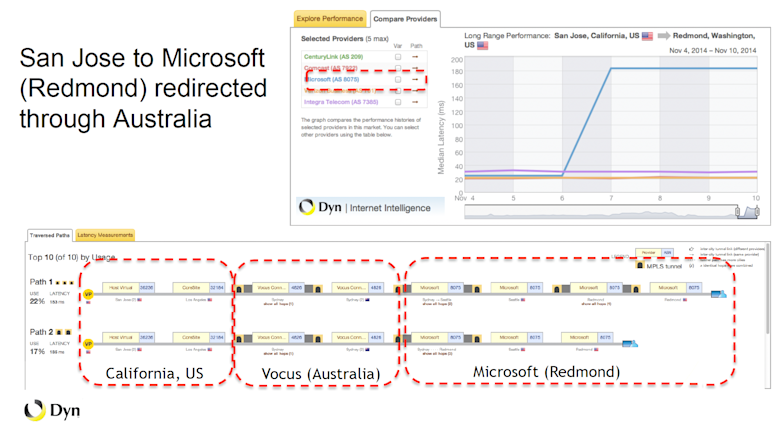Toggle the Var checkbox for Comcast
Image resolution: width=780 pixels, height=435 pixels.
[398, 68]
